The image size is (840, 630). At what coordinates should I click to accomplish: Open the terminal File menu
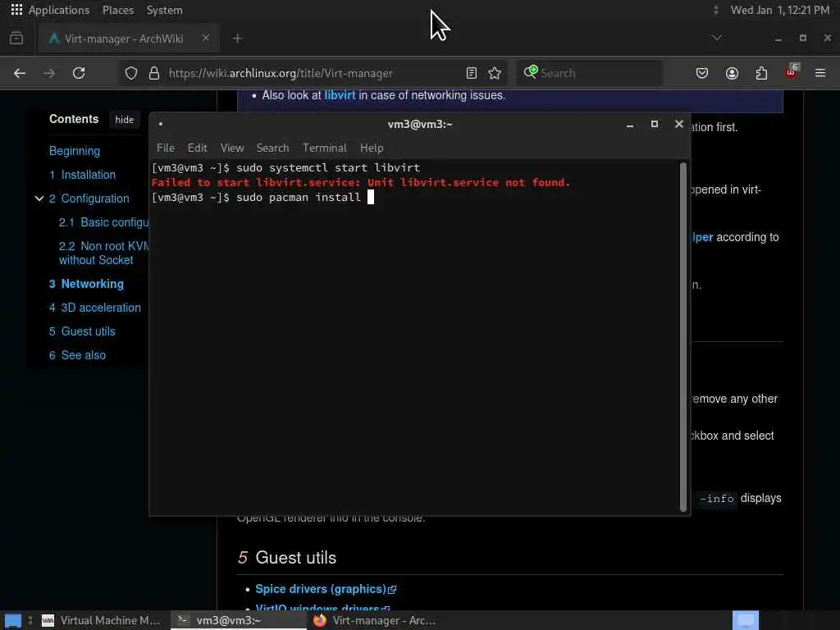click(166, 148)
